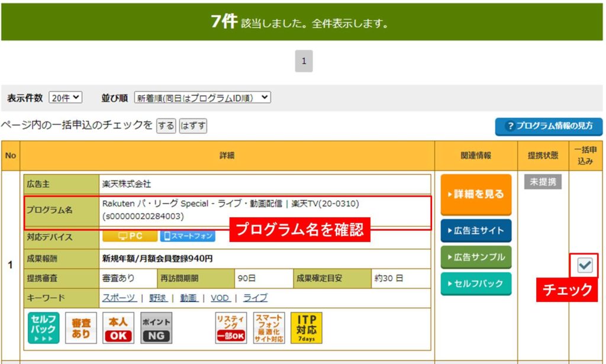This screenshot has height=364, width=606.
Task: Follow the VOD keyword link
Action: [220, 298]
